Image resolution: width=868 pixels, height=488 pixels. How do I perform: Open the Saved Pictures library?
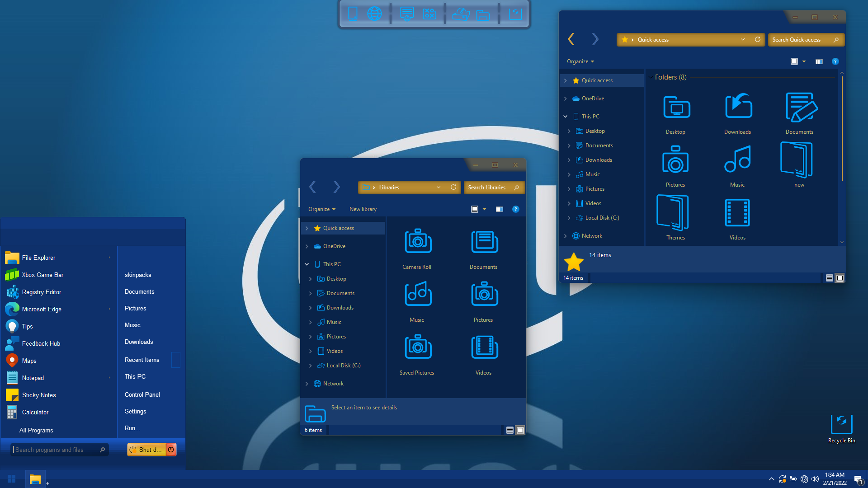click(x=417, y=355)
